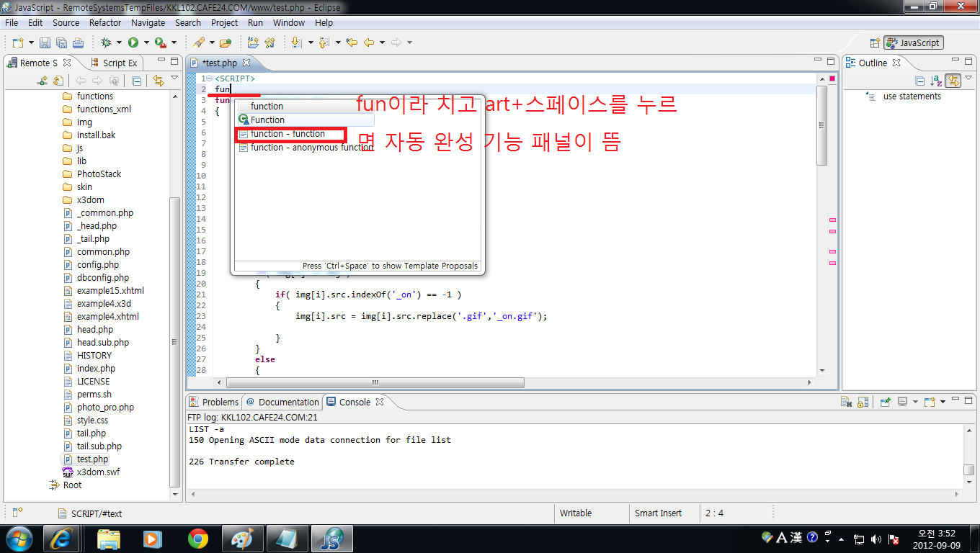Click the Print icon in toolbar

click(x=78, y=43)
